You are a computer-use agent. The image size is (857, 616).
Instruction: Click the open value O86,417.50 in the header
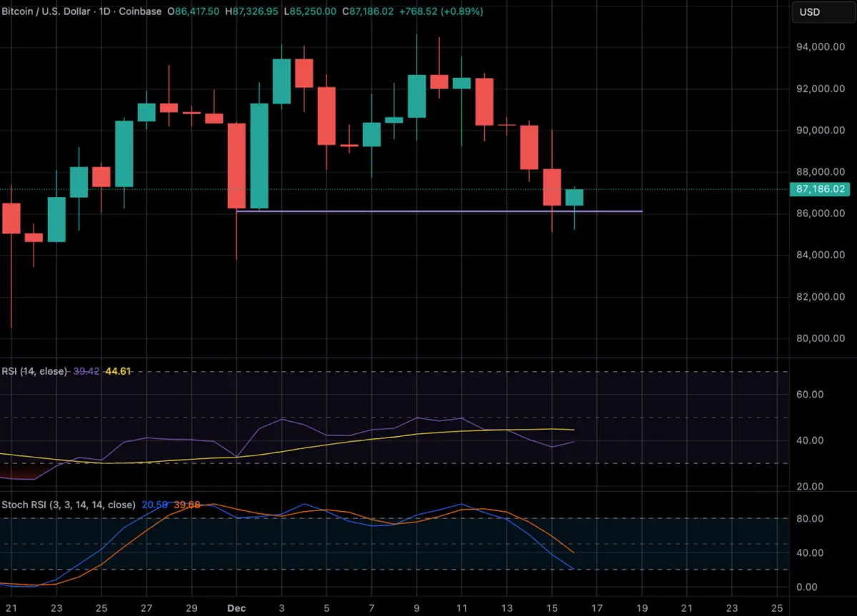[x=193, y=11]
